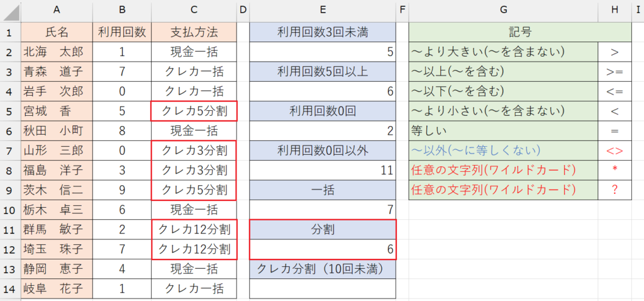Viewport: 644px width, 301px height.
Task: Click the 一括 label cell
Action: click(x=323, y=190)
